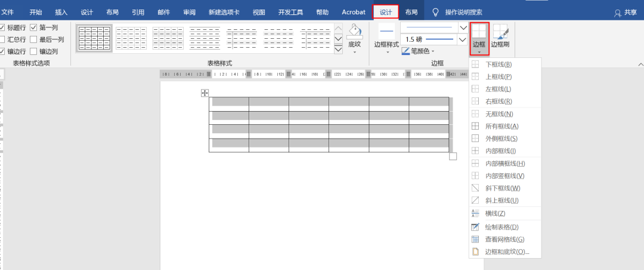
Task: Open the 新建选项卡 custom tab
Action: coord(224,13)
